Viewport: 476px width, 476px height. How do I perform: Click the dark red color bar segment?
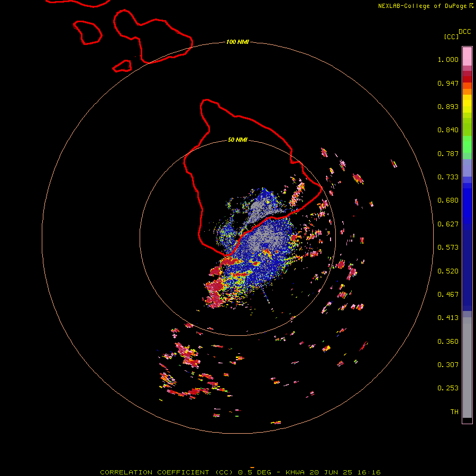tap(467, 79)
